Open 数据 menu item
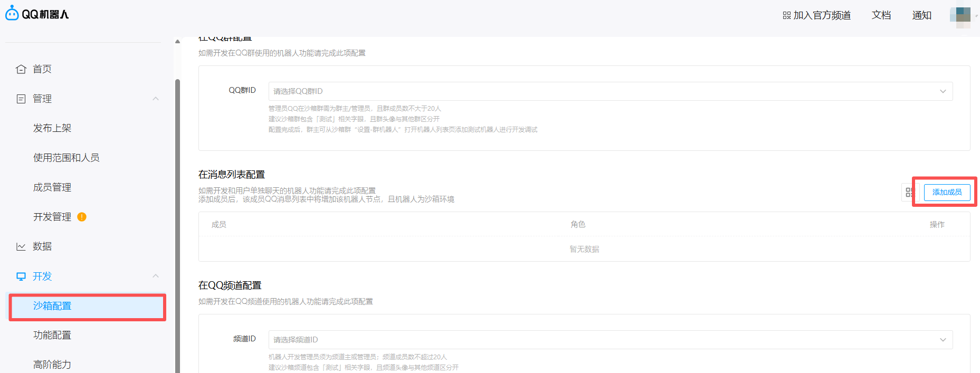This screenshot has height=373, width=980. 42,246
